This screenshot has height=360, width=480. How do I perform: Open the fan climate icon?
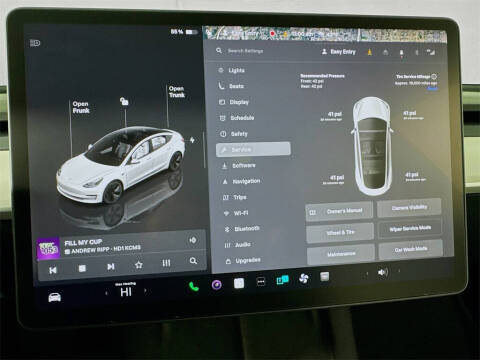point(304,278)
